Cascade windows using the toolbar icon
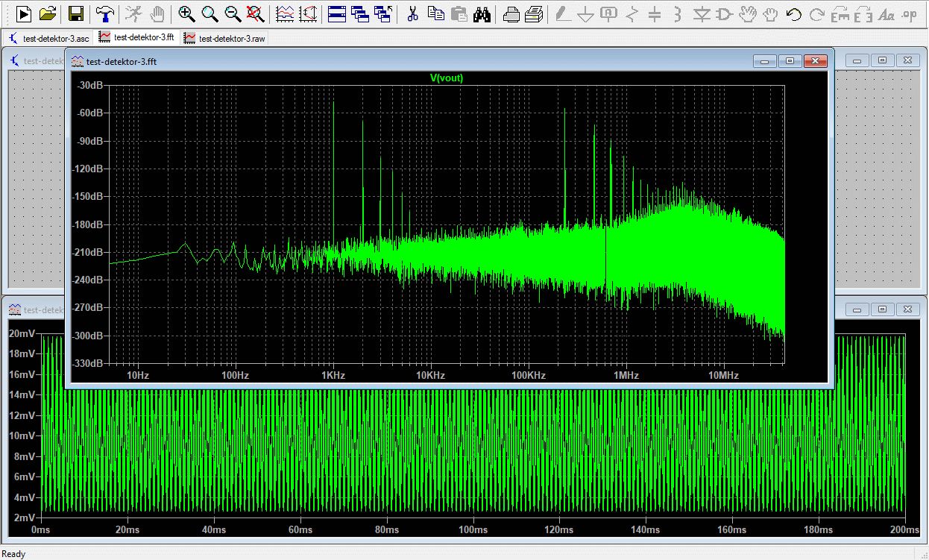Screen dimensions: 929x560 [x=360, y=13]
